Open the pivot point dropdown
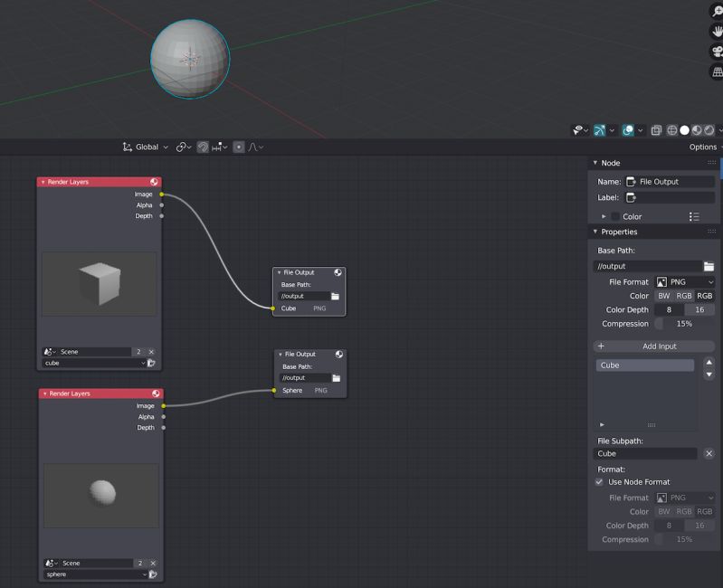This screenshot has width=723, height=588. click(184, 147)
